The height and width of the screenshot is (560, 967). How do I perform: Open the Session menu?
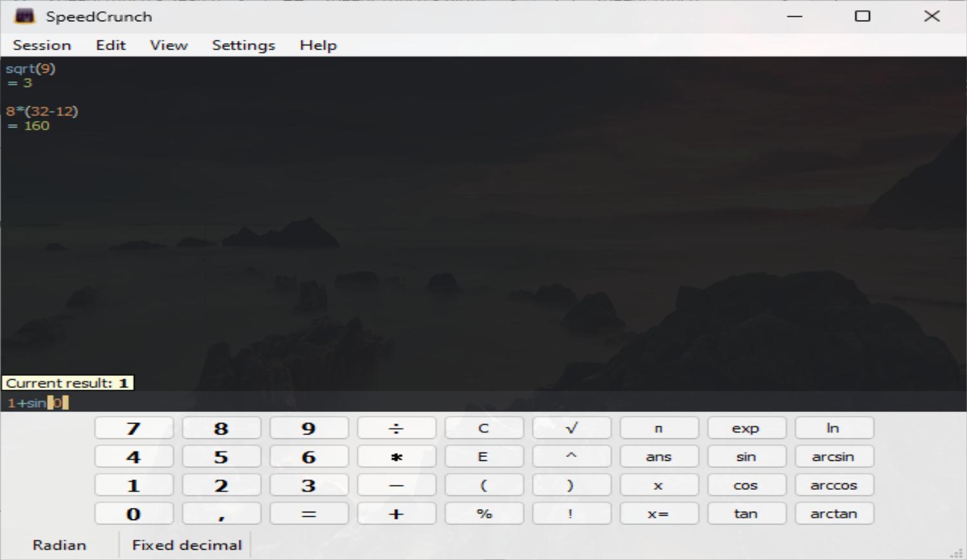click(42, 45)
